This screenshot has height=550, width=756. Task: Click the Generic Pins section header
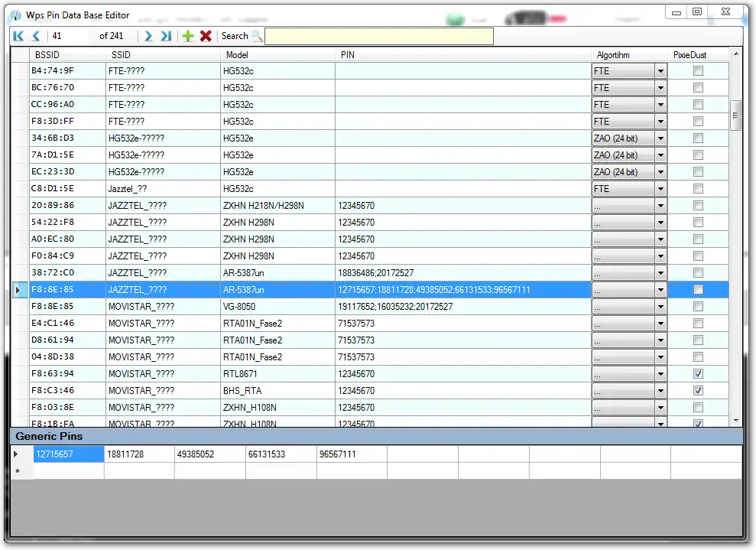click(x=376, y=436)
